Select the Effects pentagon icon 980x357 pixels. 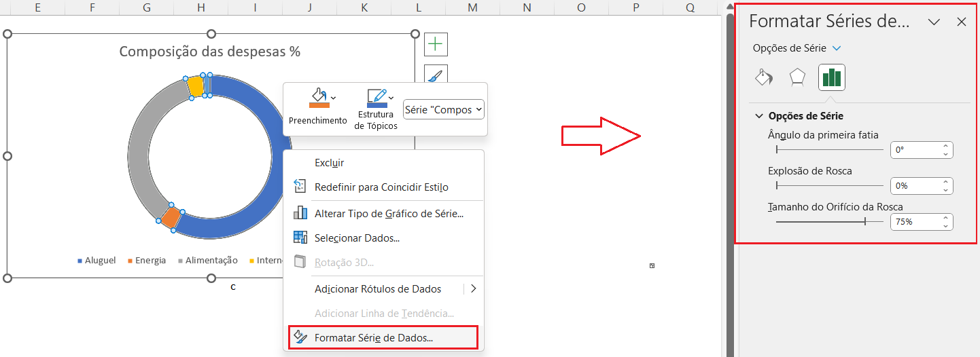tap(797, 77)
